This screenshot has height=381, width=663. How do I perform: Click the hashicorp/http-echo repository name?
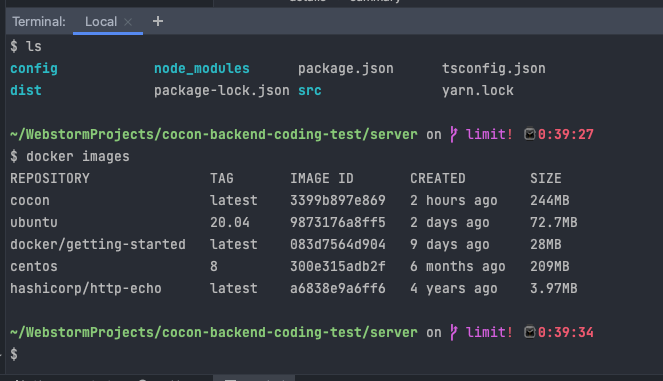coord(86,288)
